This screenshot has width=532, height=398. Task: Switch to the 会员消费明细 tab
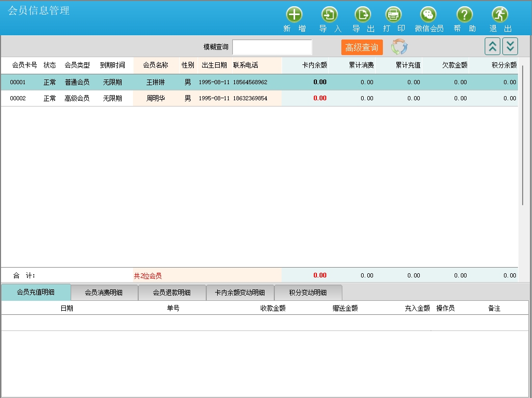[x=104, y=293]
